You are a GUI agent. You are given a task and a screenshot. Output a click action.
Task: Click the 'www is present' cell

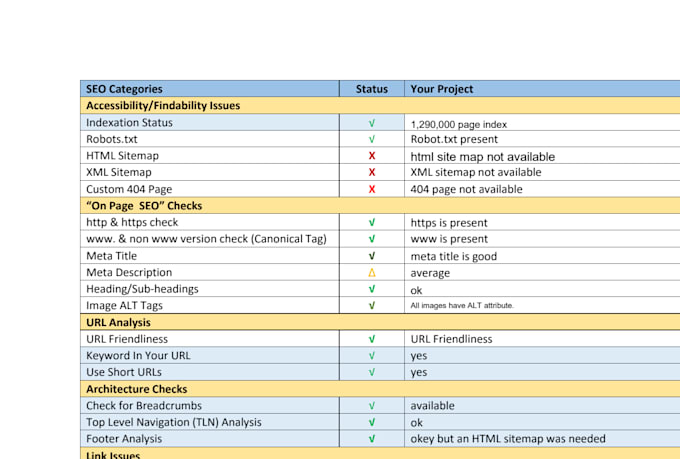point(542,239)
